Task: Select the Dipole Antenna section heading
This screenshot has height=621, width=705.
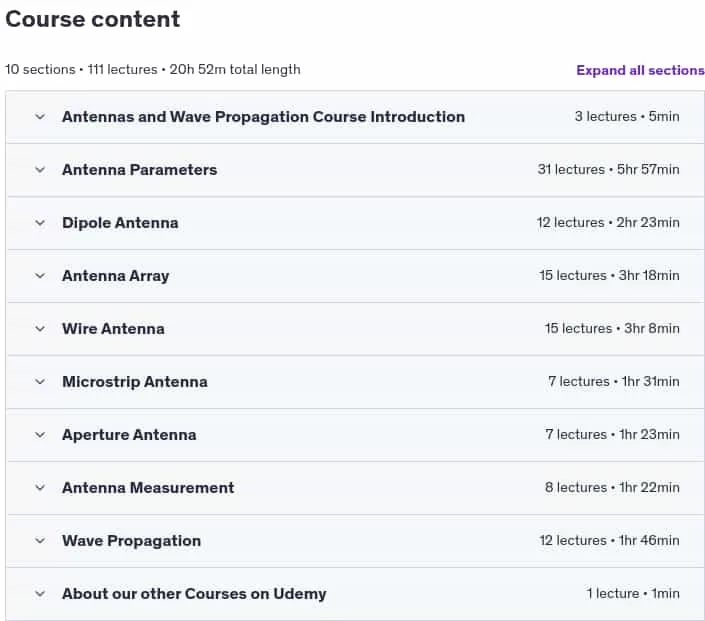Action: 120,223
